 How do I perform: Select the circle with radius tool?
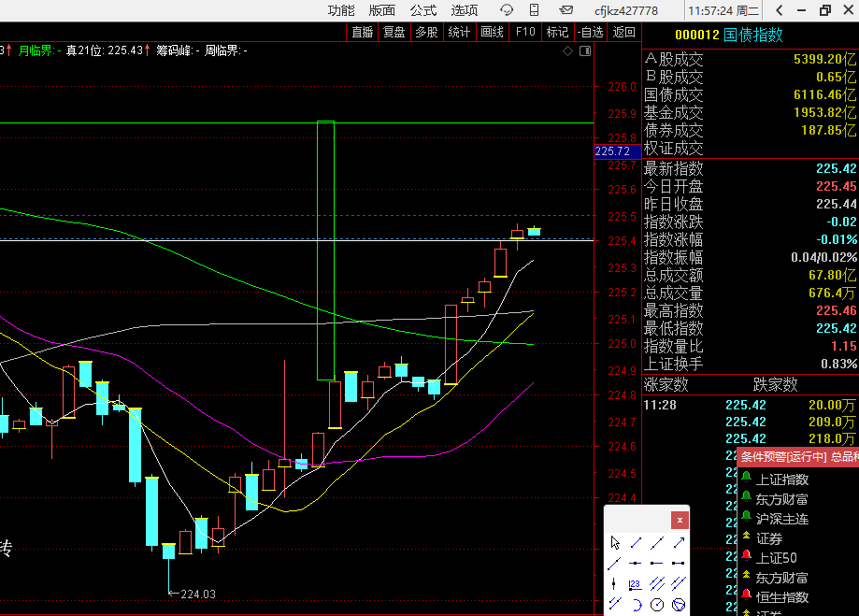pos(657,605)
